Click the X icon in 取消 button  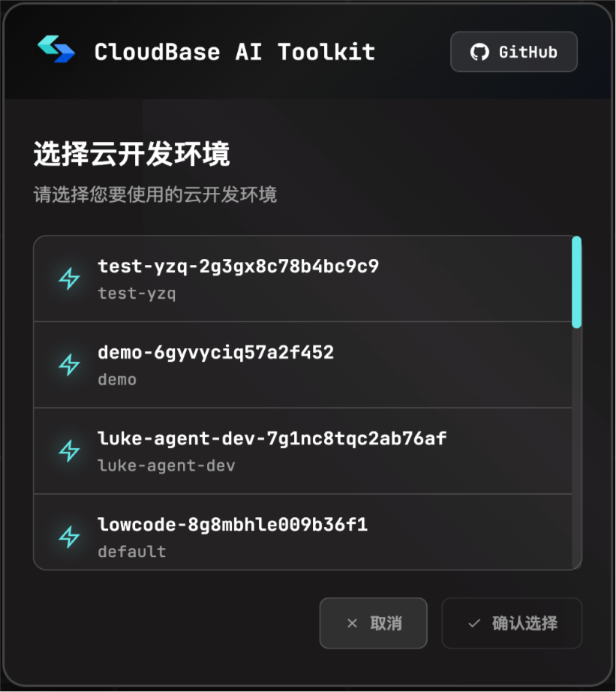point(352,623)
